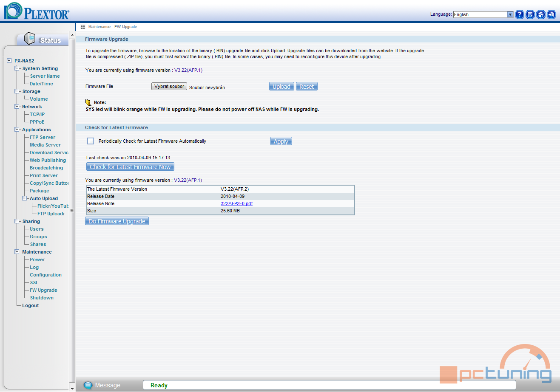Click sidebar scrollbar down arrow

point(72,389)
